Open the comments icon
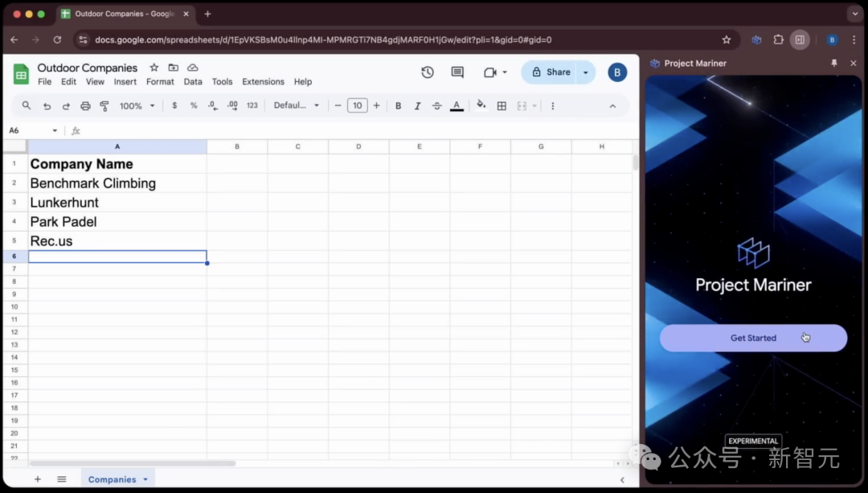 click(457, 72)
